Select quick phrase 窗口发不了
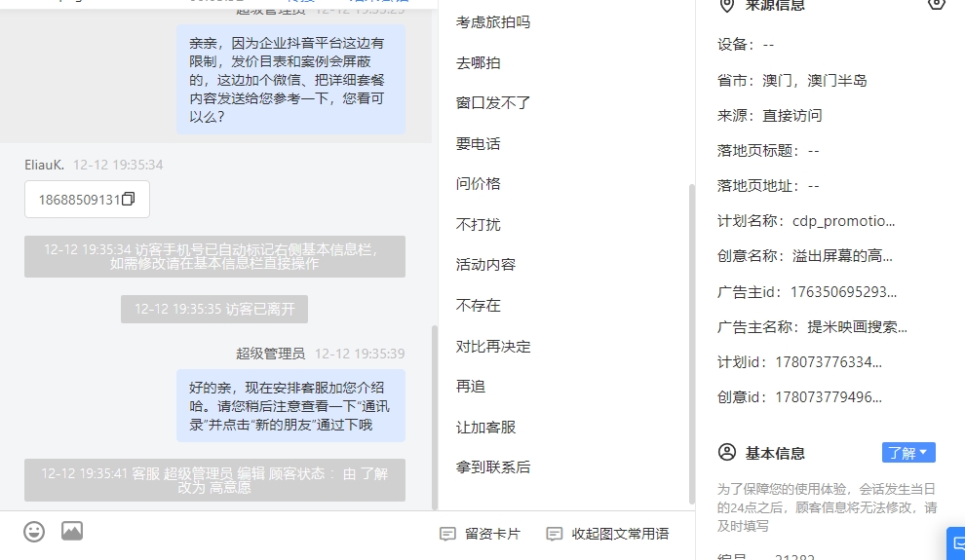This screenshot has width=965, height=560. point(493,102)
